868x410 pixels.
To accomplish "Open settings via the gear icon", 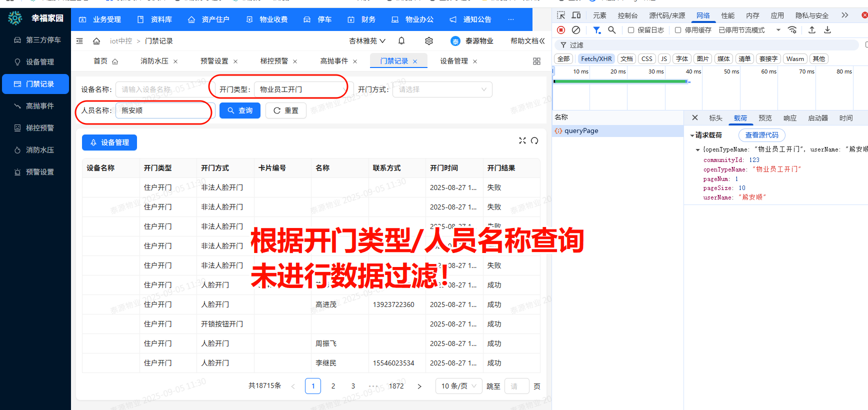I will [x=428, y=41].
